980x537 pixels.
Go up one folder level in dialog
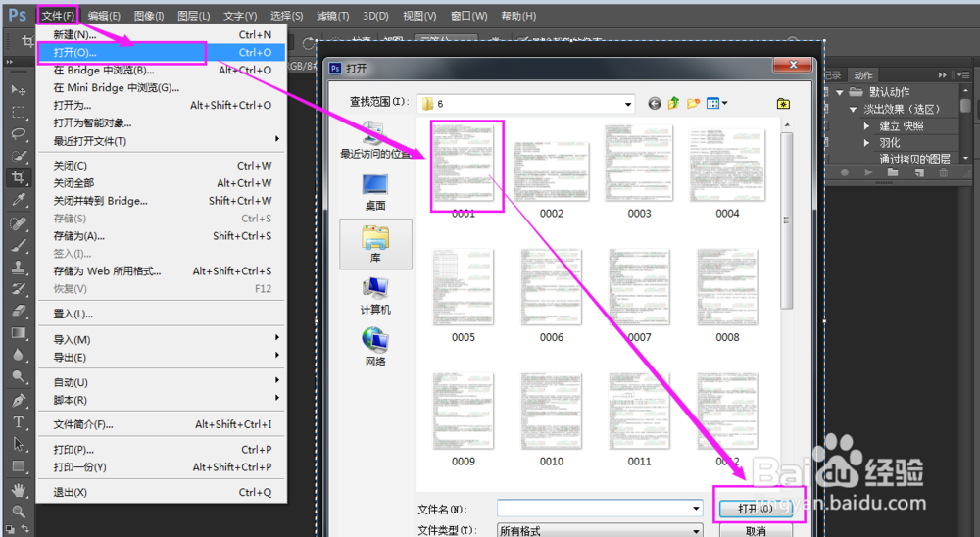[x=674, y=103]
